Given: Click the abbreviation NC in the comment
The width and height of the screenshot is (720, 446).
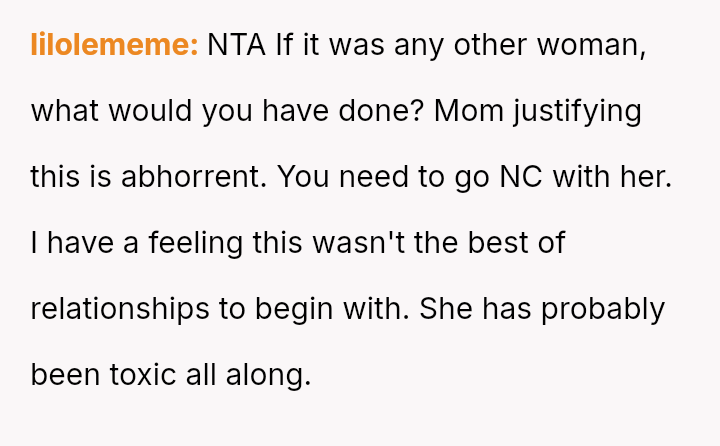Looking at the screenshot, I should 542,177.
